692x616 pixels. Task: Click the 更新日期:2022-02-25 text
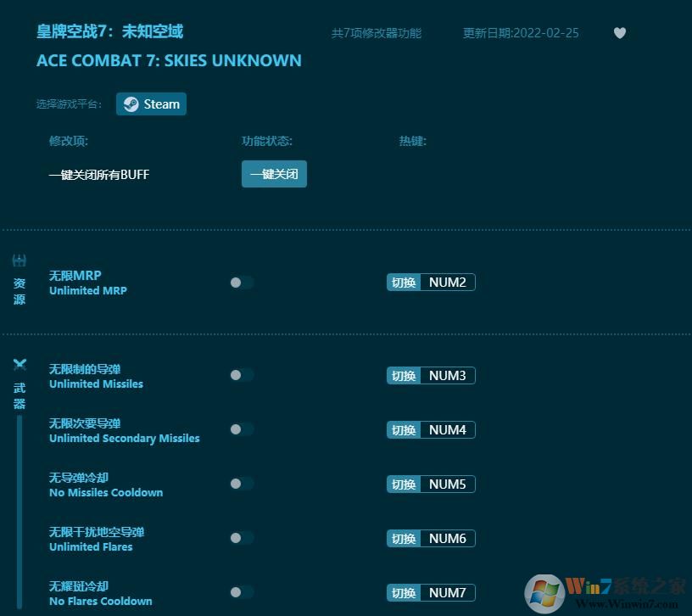click(x=521, y=33)
